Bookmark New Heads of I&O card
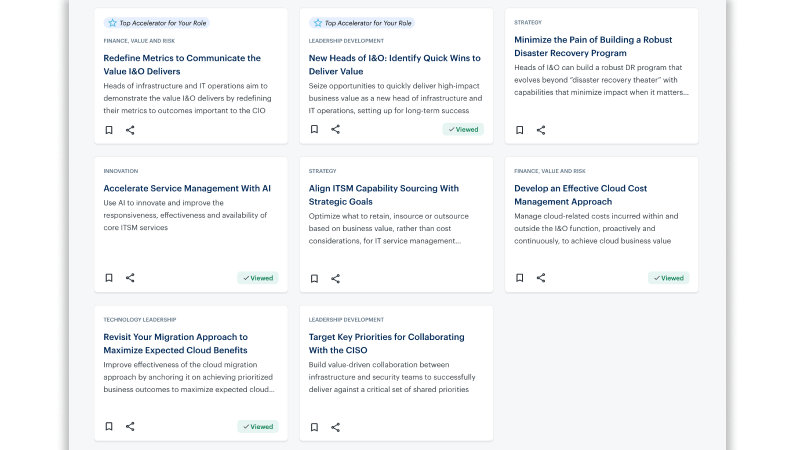This screenshot has height=450, width=800. pyautogui.click(x=314, y=130)
